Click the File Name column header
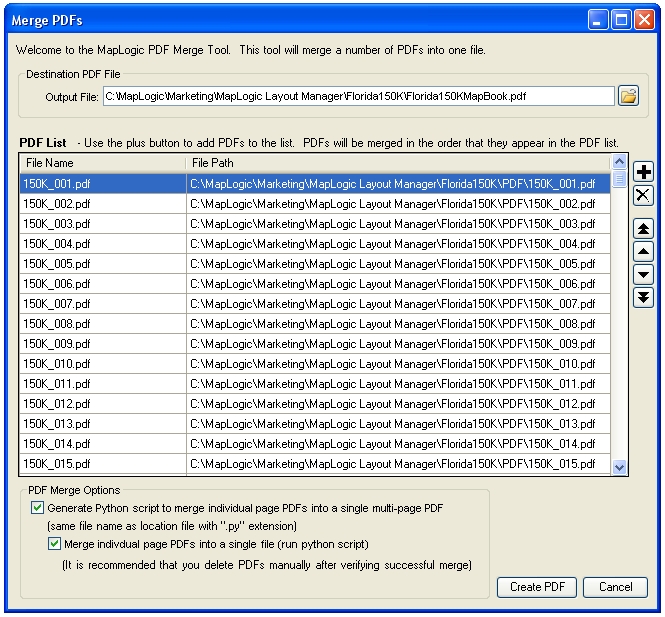Viewport: 665px width, 617px height. 102,163
